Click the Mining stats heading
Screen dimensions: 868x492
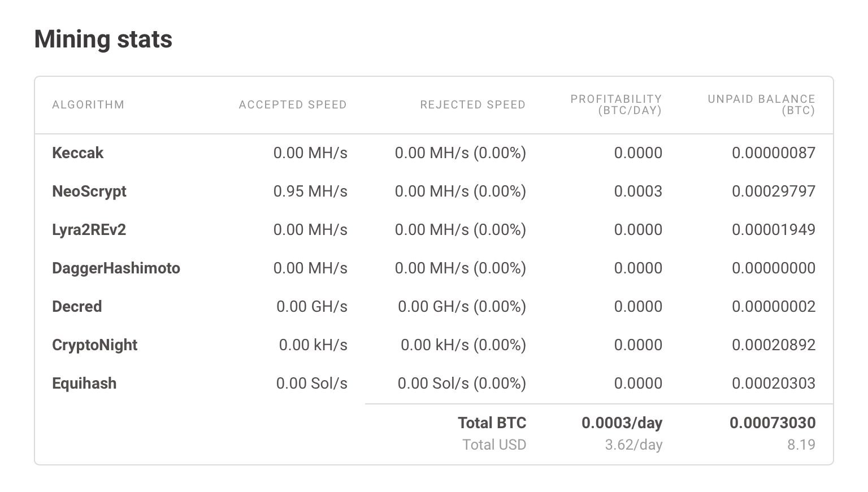[x=103, y=40]
